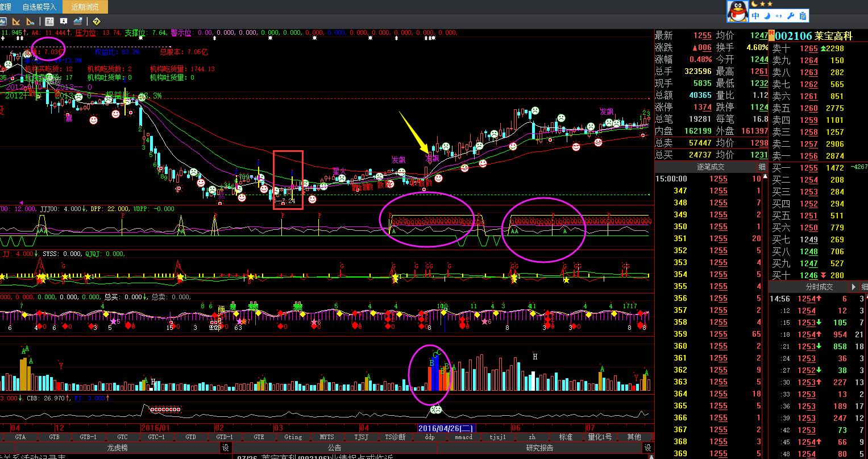Screen dimensions: 868x459
Task: Open the newspaper-style news icon in toolbar
Action: coord(49,22)
